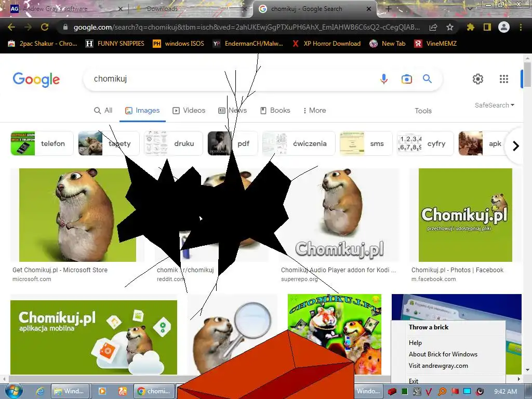The image size is (532, 399).
Task: Open the Chrome side panel icon
Action: pyautogui.click(x=487, y=27)
